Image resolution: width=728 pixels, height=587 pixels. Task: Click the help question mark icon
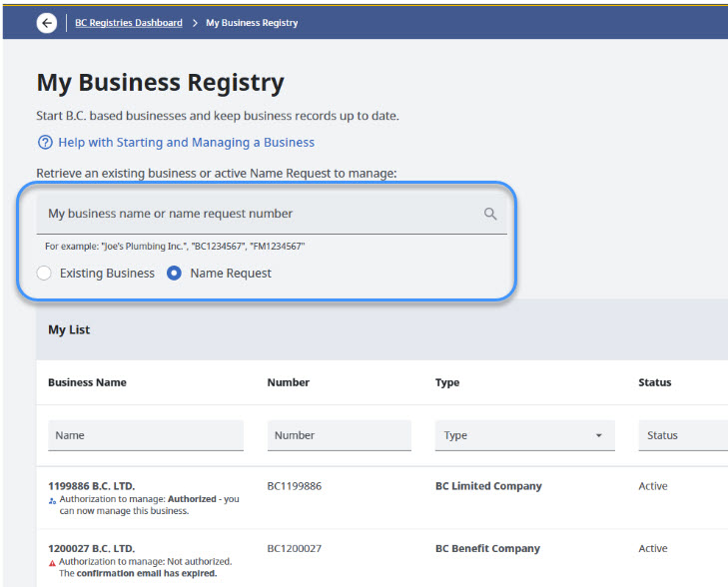pyautogui.click(x=45, y=143)
